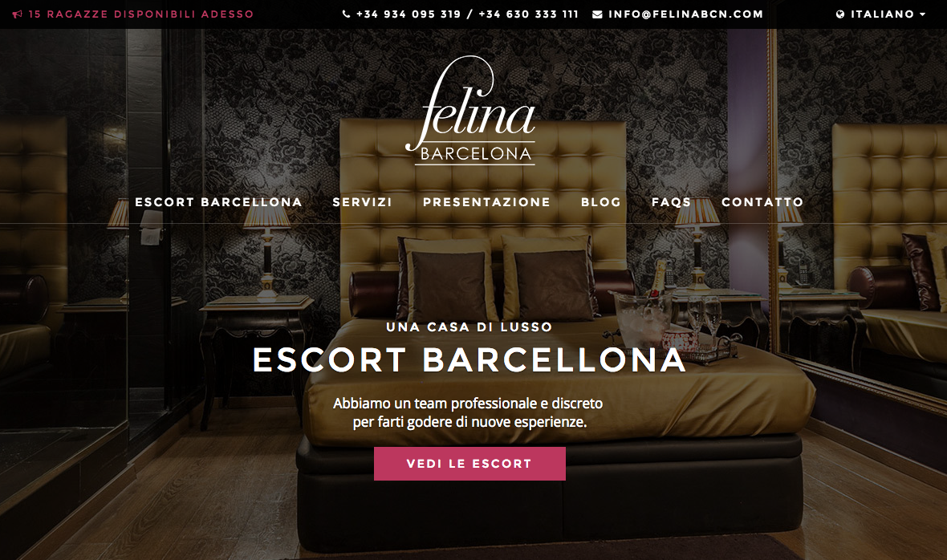The width and height of the screenshot is (947, 560).
Task: Click the Felina Barcelona logo
Action: [470, 111]
